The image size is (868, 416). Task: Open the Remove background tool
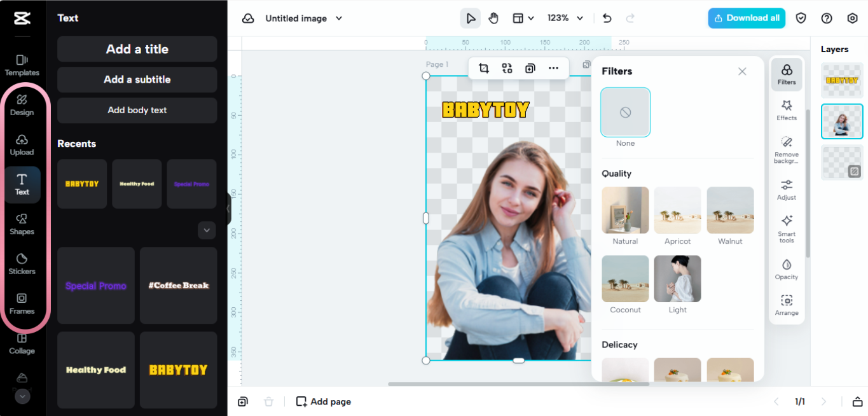point(787,149)
